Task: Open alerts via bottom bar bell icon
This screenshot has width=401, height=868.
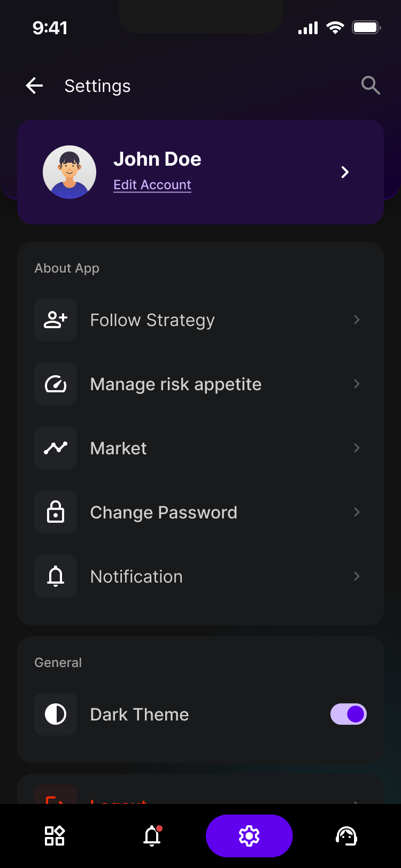Action: coord(152,836)
